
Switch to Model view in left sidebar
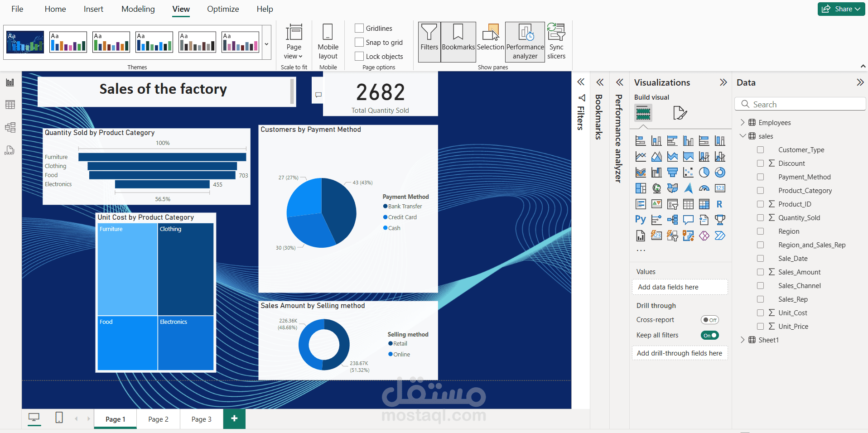(x=10, y=127)
